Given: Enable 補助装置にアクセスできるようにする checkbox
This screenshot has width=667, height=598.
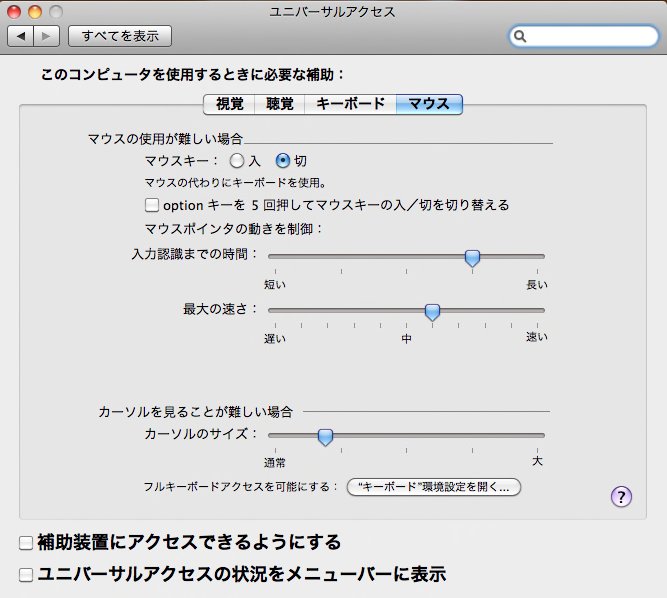Looking at the screenshot, I should tap(26, 543).
